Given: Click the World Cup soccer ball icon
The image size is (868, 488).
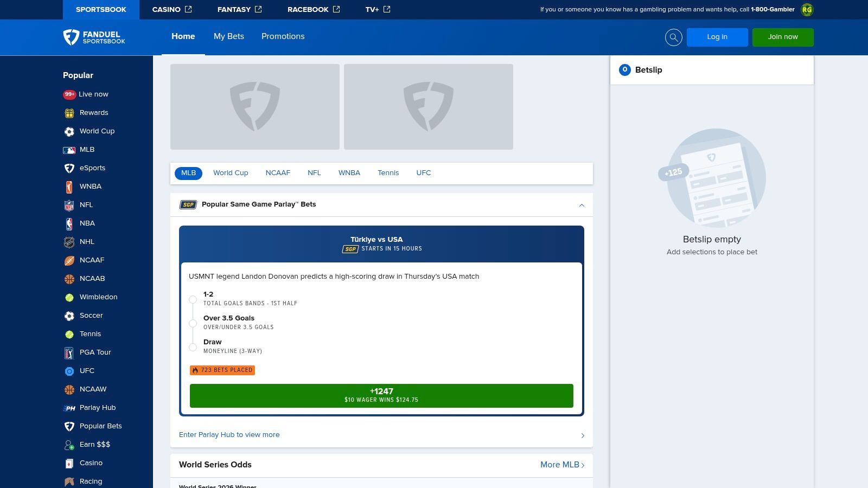Looking at the screenshot, I should 69,131.
